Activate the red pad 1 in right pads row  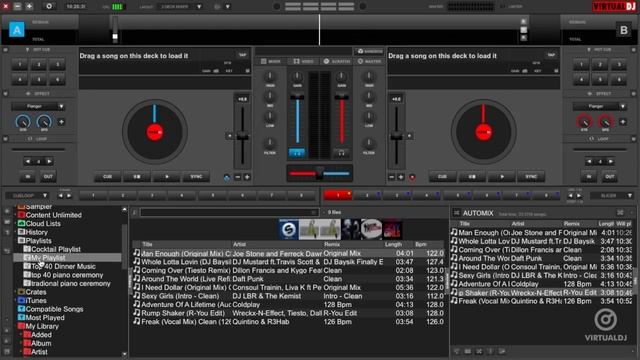click(x=338, y=196)
